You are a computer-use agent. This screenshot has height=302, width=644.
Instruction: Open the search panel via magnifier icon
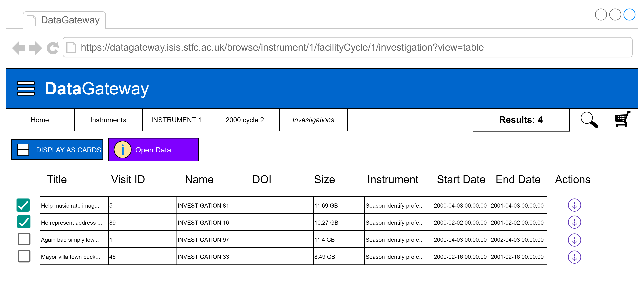(589, 120)
